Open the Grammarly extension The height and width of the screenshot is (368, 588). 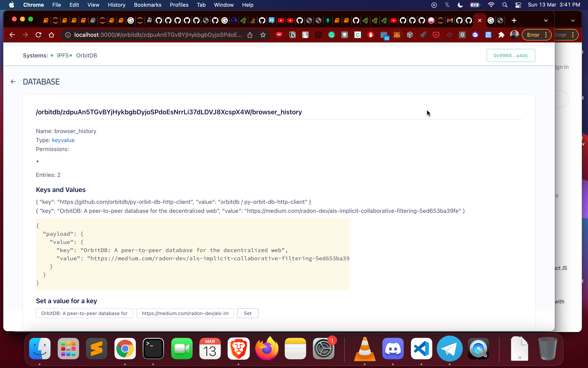tap(331, 35)
